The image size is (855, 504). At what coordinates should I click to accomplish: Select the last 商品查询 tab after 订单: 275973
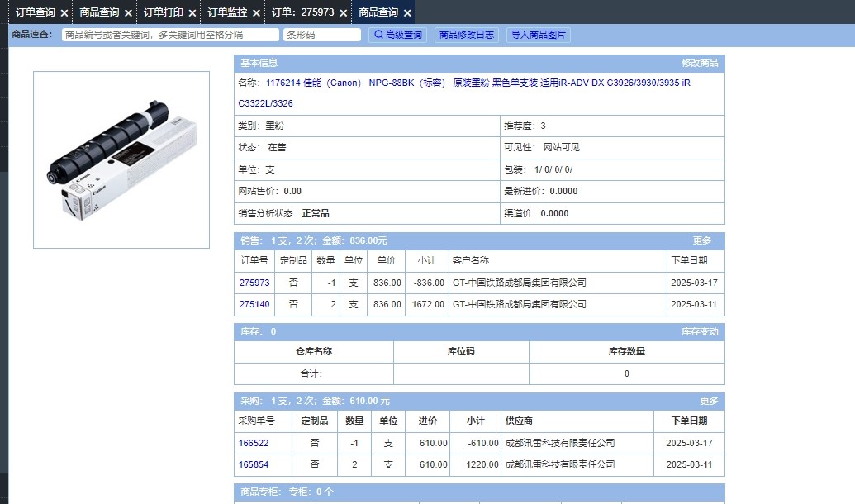click(378, 12)
